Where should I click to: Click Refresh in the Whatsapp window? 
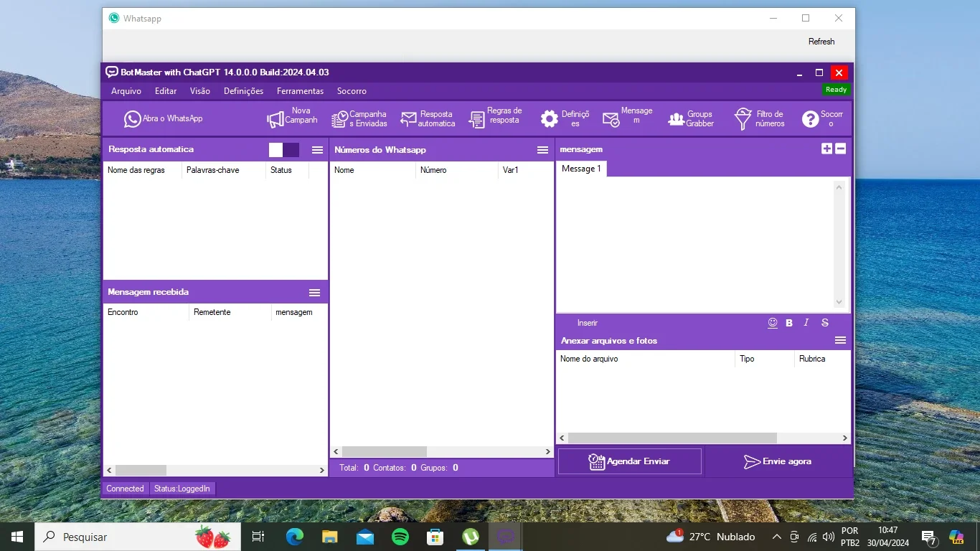821,42
